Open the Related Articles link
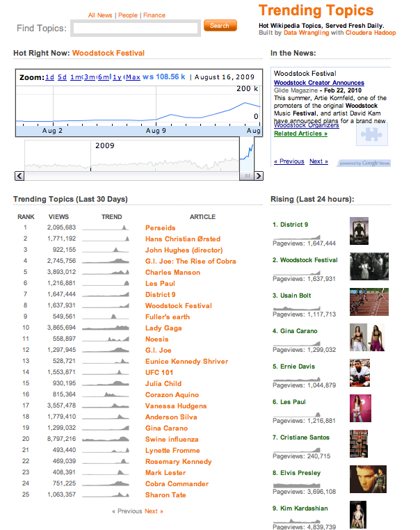The height and width of the screenshot is (530, 420). pos(300,134)
